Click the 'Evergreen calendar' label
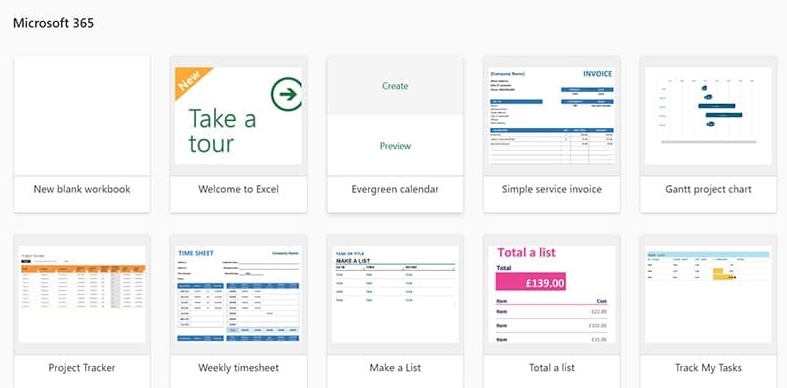The height and width of the screenshot is (388, 787). pos(395,189)
